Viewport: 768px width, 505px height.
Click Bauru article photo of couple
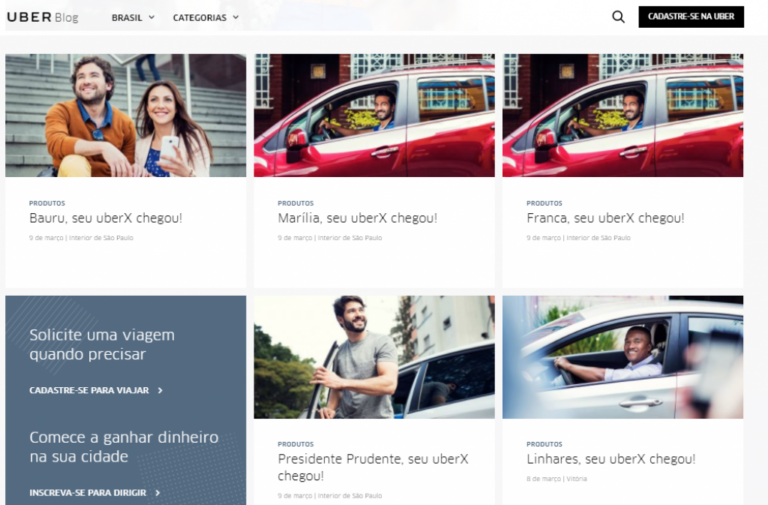pos(126,116)
